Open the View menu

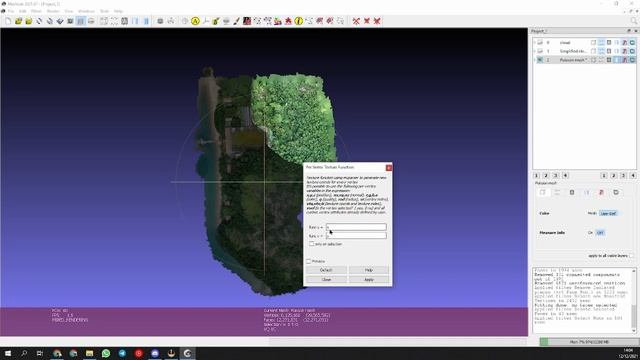69,11
